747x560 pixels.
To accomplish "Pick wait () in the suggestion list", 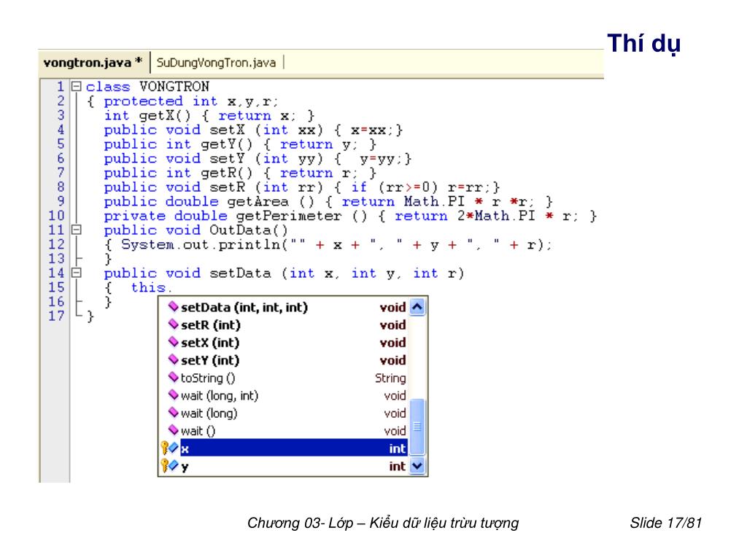I will click(x=285, y=430).
